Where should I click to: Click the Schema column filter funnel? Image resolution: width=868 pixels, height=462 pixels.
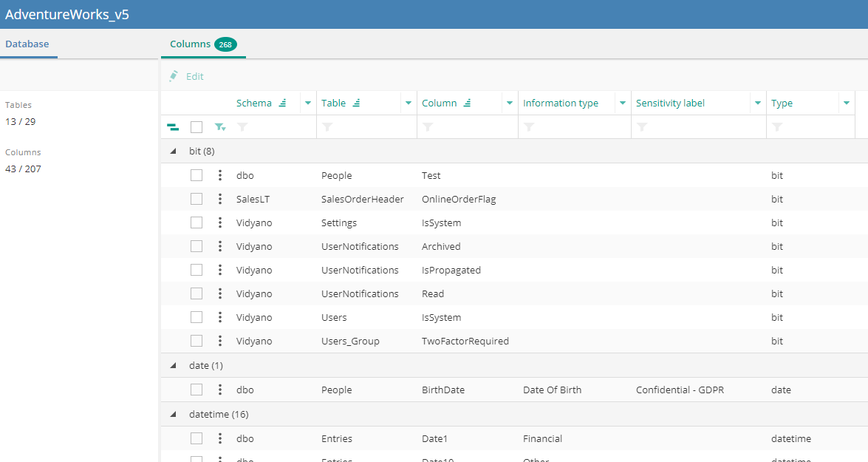(x=242, y=127)
